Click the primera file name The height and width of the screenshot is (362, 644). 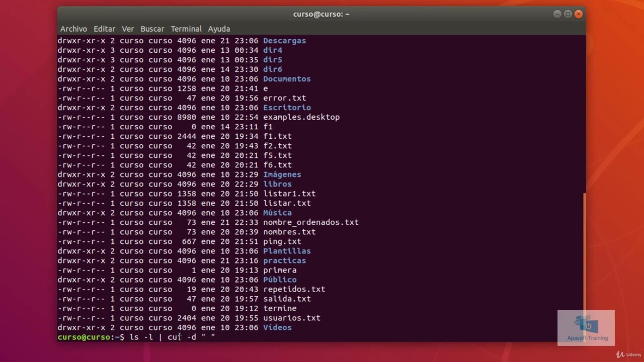[280, 270]
